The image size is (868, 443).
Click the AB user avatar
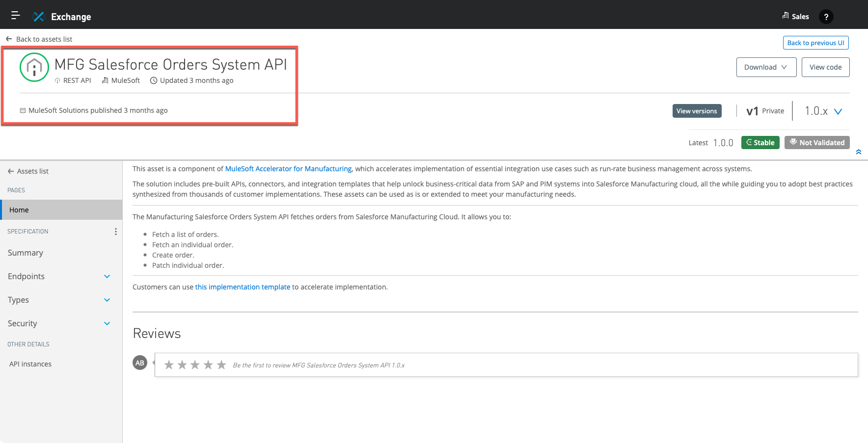[140, 363]
